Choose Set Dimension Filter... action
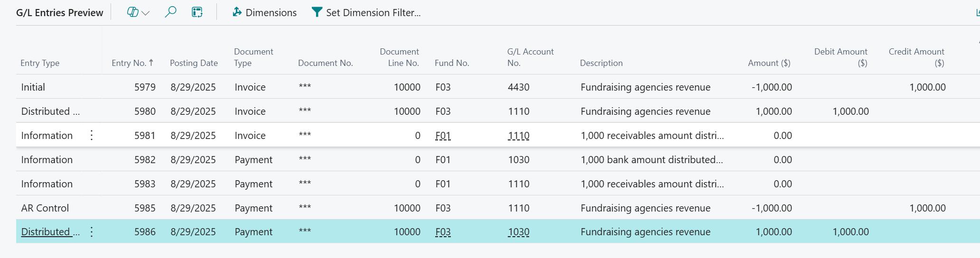Screen dimensions: 980x258 (x=373, y=13)
